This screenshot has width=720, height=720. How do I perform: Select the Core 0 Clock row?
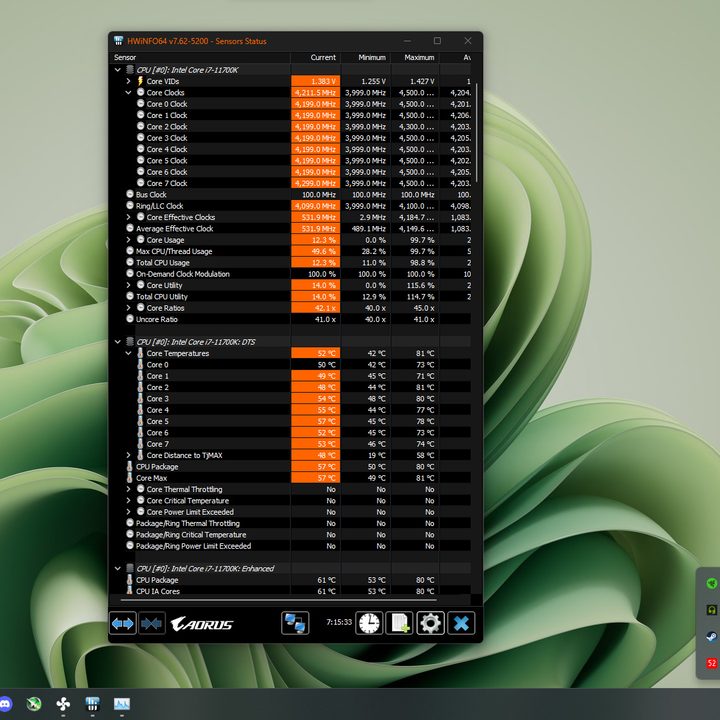pyautogui.click(x=290, y=104)
